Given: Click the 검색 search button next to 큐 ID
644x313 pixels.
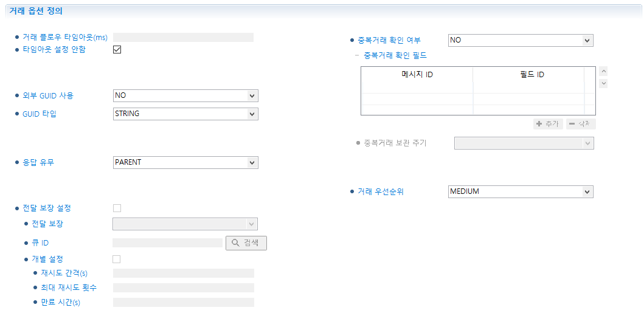Looking at the screenshot, I should pos(246,243).
